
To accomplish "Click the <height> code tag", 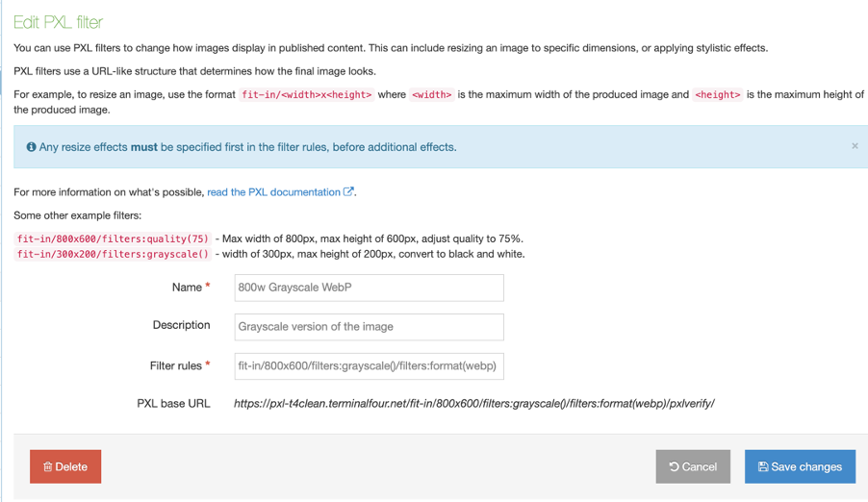I will tap(718, 95).
